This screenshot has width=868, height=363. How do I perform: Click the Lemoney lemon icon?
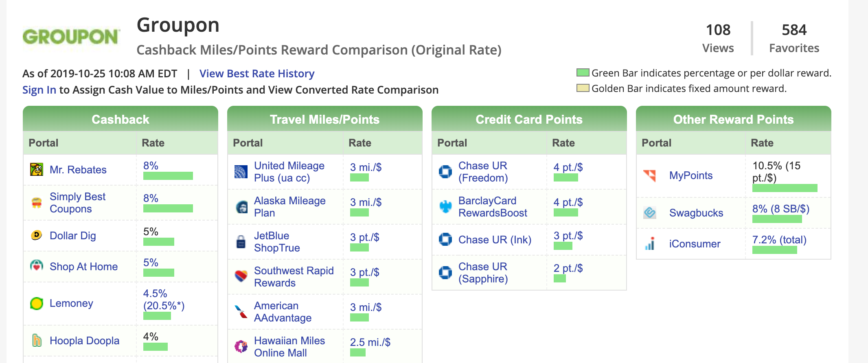(x=37, y=303)
